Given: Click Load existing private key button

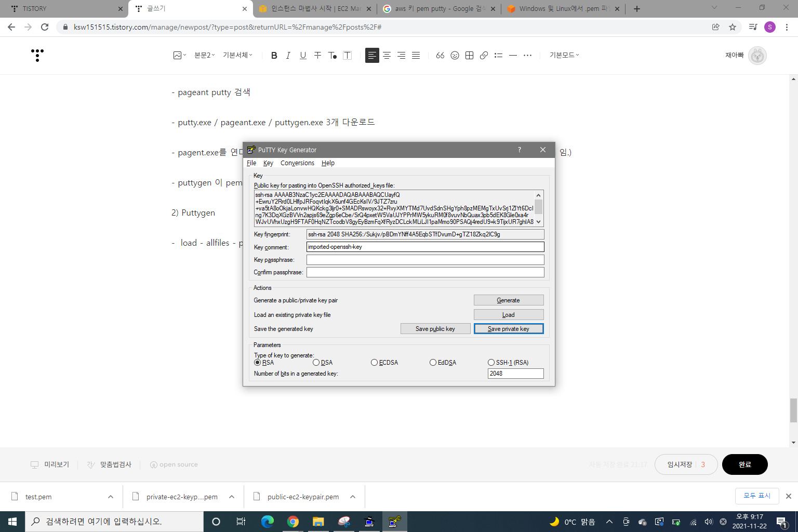Looking at the screenshot, I should coord(509,315).
